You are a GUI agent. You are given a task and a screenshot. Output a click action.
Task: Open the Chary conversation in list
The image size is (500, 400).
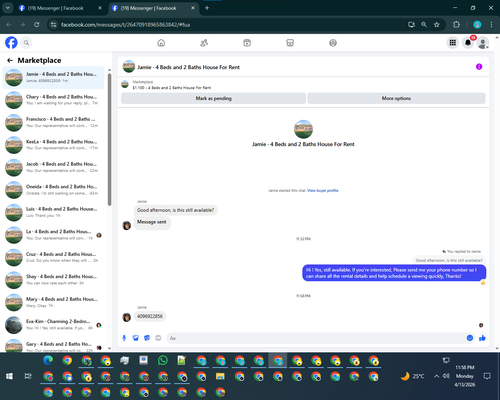click(53, 100)
